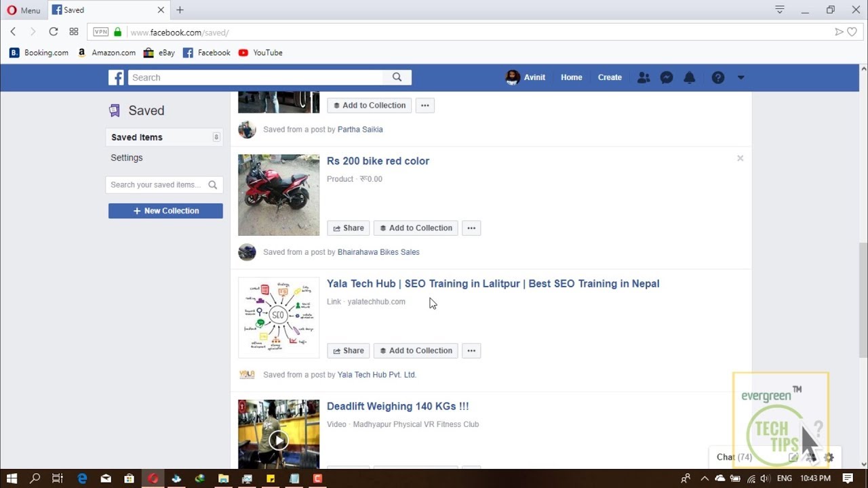Open the Opera tabs menu icon

(x=780, y=9)
